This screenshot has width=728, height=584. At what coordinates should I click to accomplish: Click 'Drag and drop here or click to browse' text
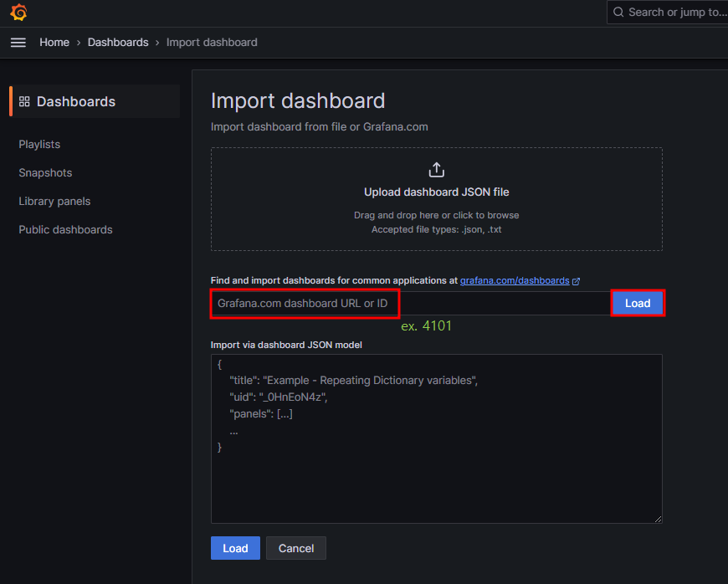point(437,215)
